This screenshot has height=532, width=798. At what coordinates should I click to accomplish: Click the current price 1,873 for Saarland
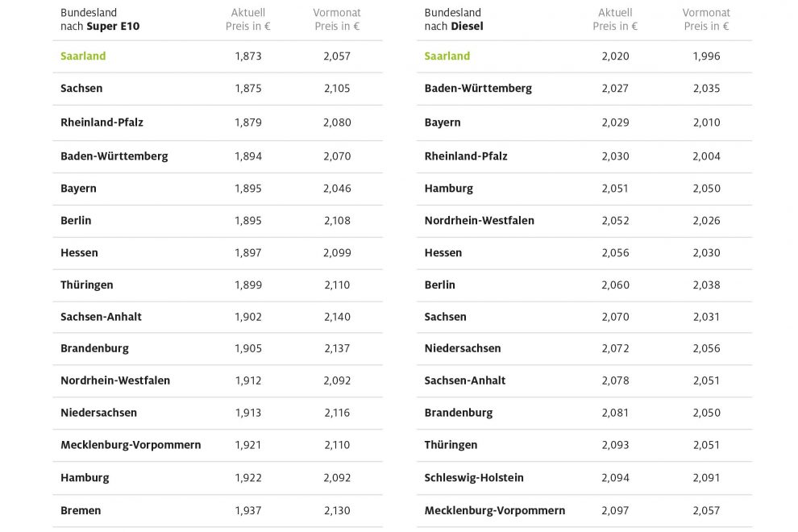[x=248, y=56]
